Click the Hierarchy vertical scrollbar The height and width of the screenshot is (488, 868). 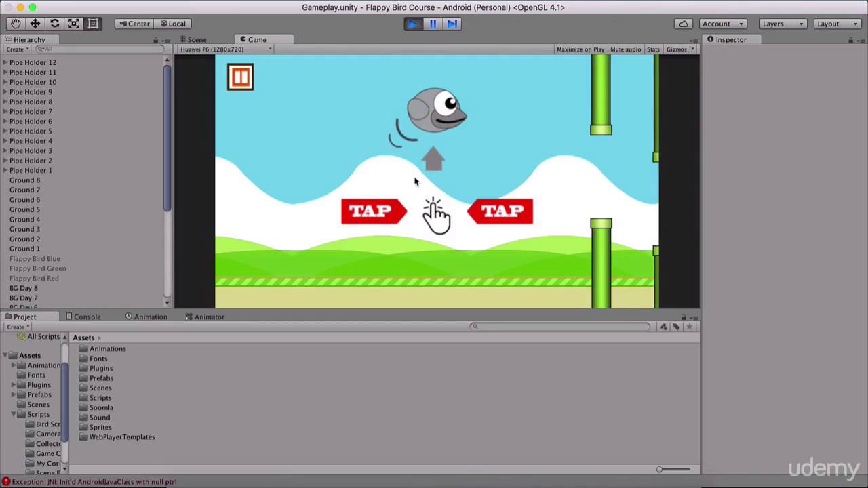tap(167, 139)
